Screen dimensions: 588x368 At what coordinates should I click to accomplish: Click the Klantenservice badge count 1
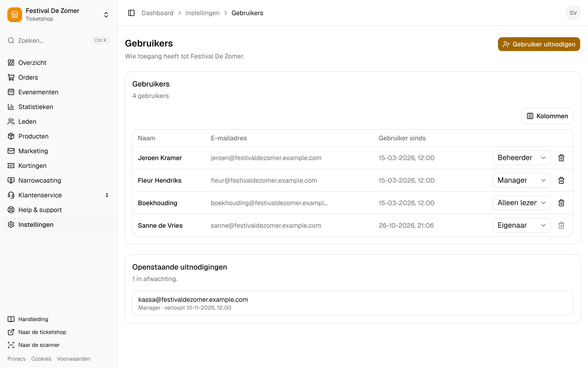(x=107, y=195)
